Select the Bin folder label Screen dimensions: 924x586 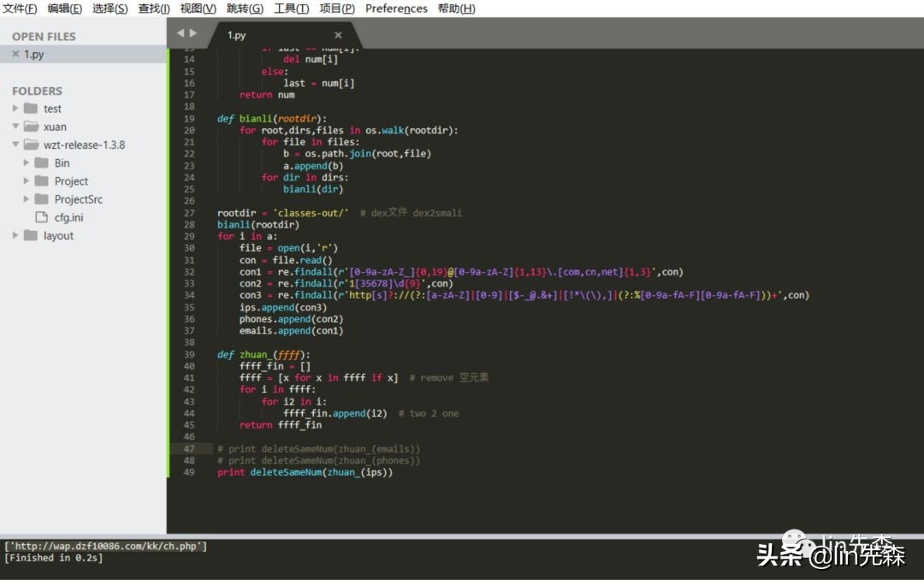[62, 163]
